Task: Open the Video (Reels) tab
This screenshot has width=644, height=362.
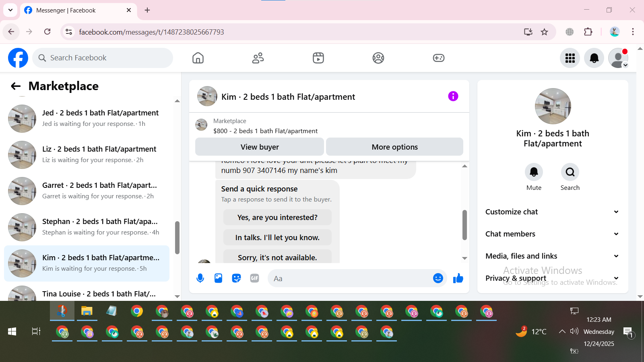Action: pos(318,58)
